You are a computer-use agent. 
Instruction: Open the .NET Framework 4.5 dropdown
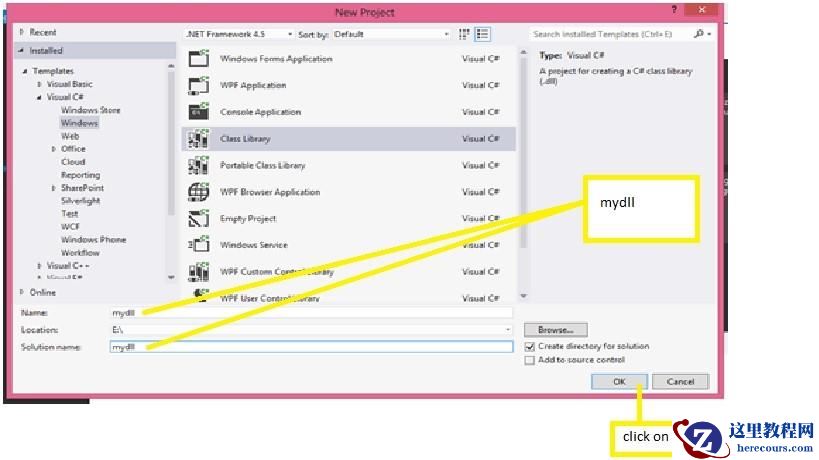[239, 34]
